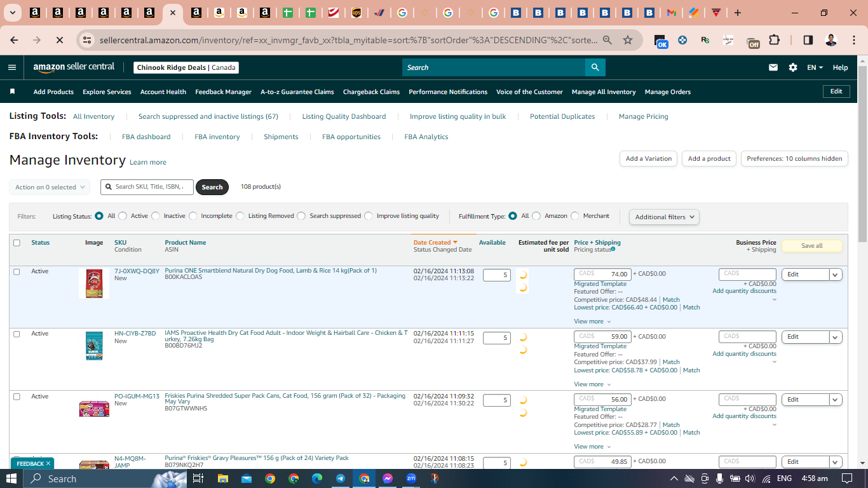The width and height of the screenshot is (868, 488).
Task: Open the FBA inventory link
Action: click(x=217, y=137)
